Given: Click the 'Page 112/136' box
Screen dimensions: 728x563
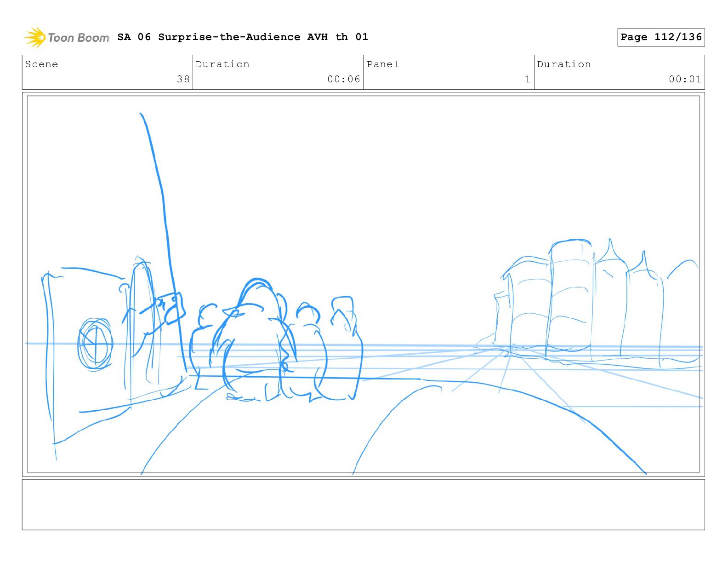Looking at the screenshot, I should coord(661,37).
